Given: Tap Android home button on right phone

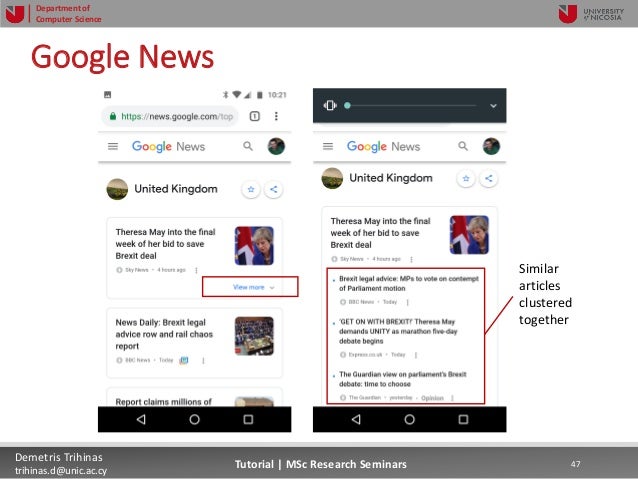Looking at the screenshot, I should [x=409, y=419].
